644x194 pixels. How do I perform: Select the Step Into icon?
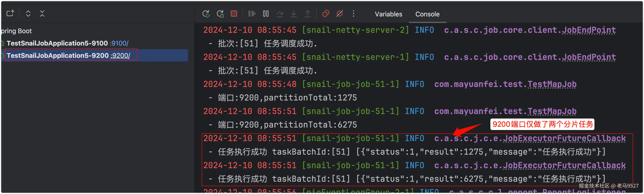point(294,14)
